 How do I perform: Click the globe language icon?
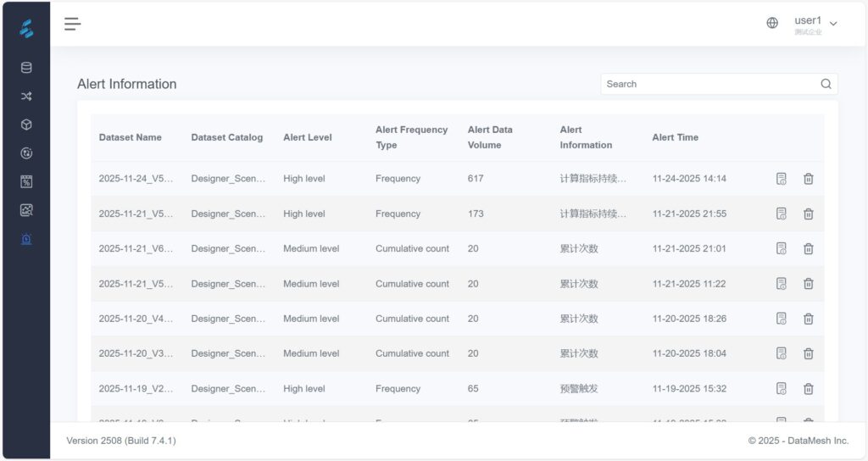[x=772, y=24]
